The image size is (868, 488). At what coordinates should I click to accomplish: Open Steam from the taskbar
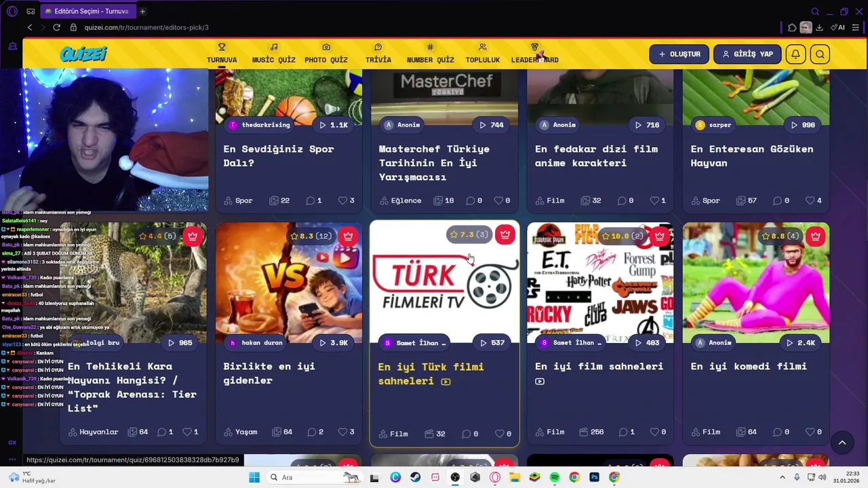415,477
